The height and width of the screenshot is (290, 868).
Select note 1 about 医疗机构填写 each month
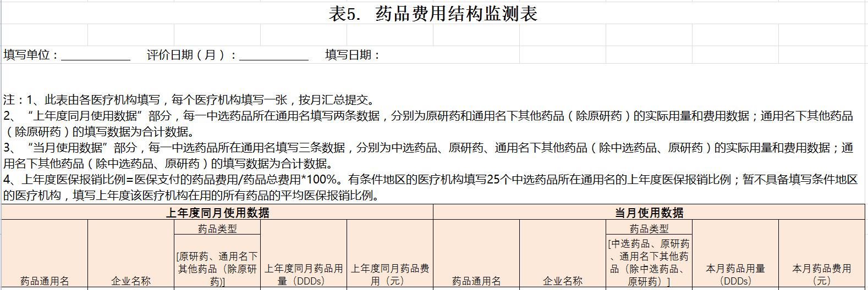pyautogui.click(x=189, y=100)
